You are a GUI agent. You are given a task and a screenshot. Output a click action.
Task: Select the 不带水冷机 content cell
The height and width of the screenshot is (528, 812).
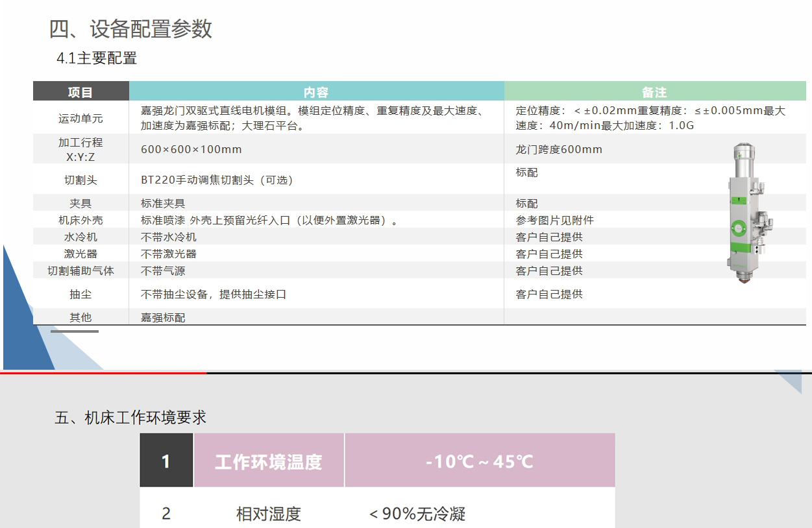(169, 237)
